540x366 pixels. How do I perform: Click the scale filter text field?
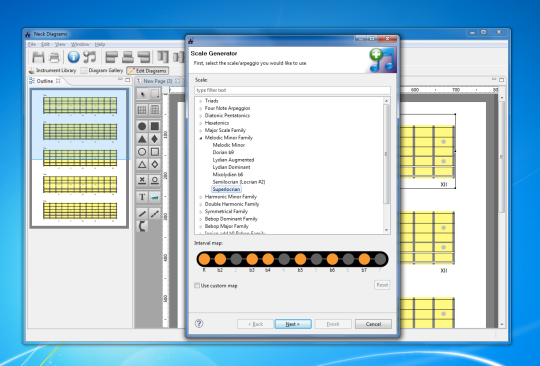(x=292, y=90)
